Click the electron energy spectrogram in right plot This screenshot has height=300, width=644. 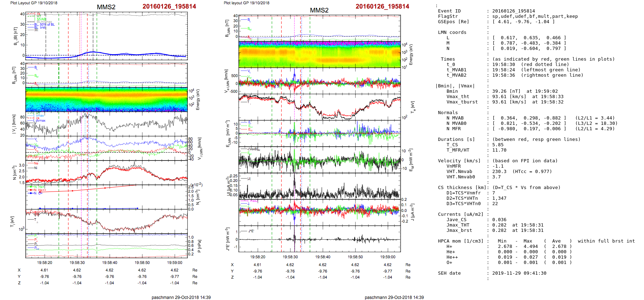click(320, 54)
